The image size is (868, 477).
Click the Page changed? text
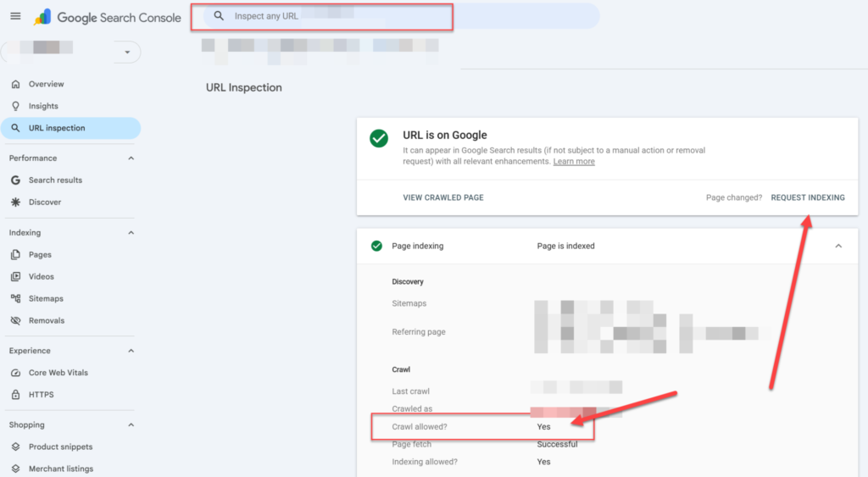click(734, 197)
